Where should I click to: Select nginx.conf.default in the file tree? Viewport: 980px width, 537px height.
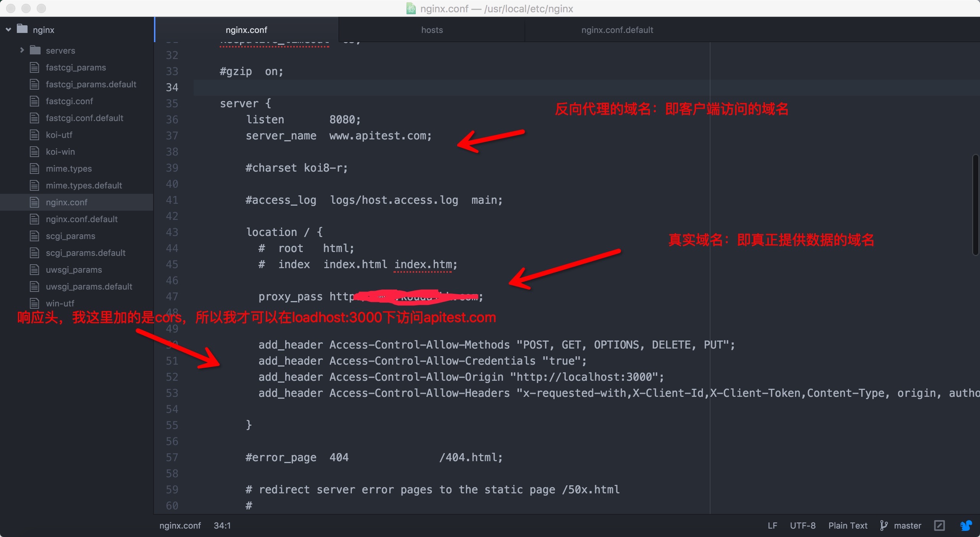pos(82,219)
